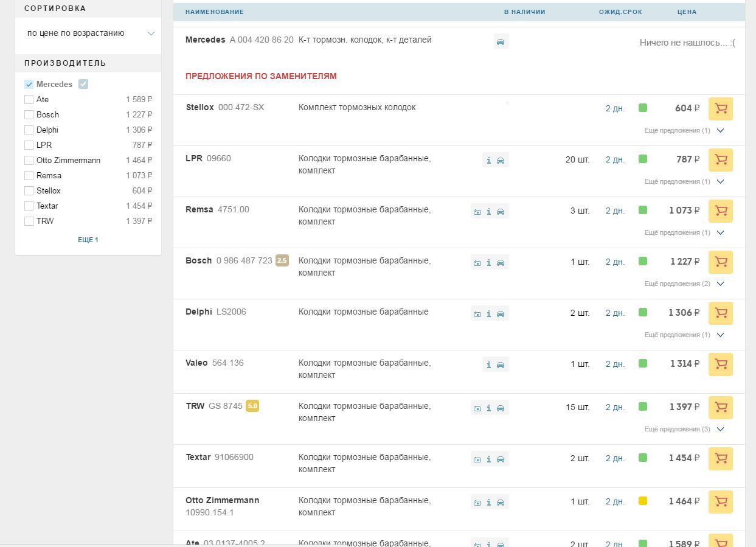The height and width of the screenshot is (547, 756).
Task: Click yellow status square for Otto Zimmermann
Action: pos(643,501)
